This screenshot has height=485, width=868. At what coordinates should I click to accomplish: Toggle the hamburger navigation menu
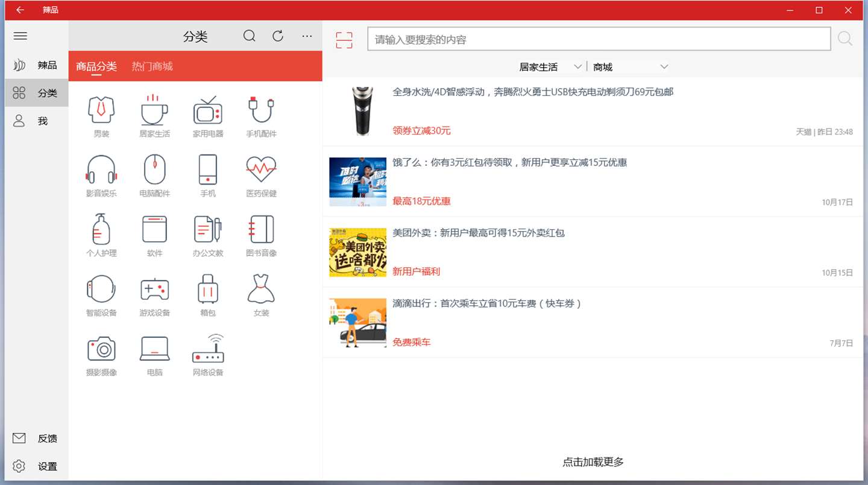tap(20, 36)
